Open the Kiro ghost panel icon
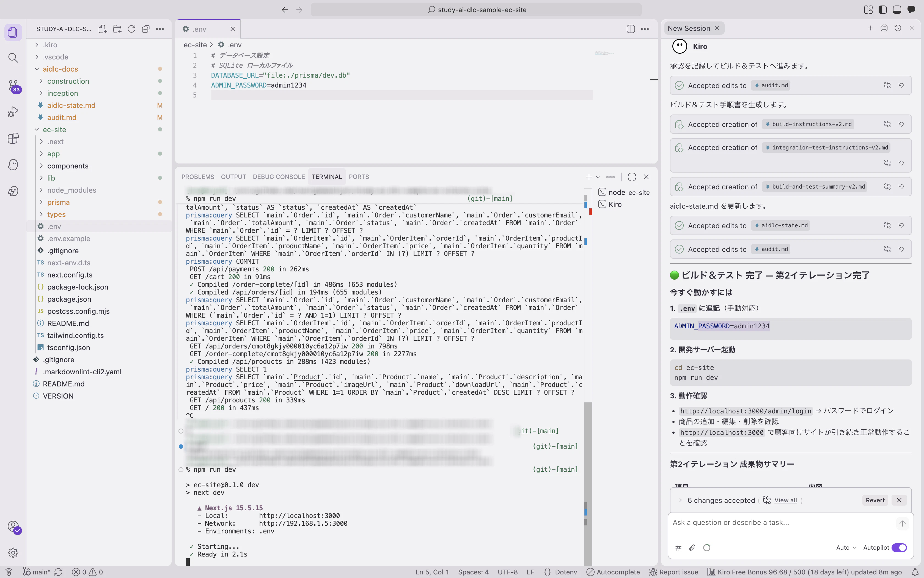This screenshot has height=578, width=924. point(13,165)
